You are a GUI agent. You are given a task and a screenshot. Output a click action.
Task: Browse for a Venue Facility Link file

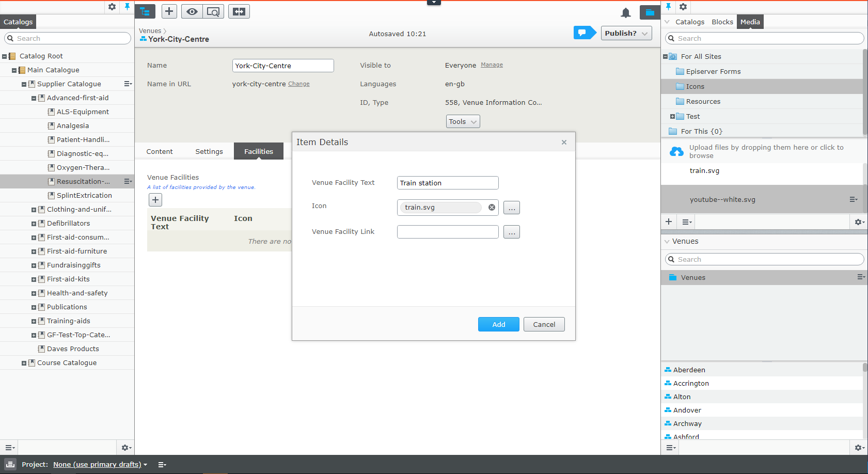[x=512, y=232]
